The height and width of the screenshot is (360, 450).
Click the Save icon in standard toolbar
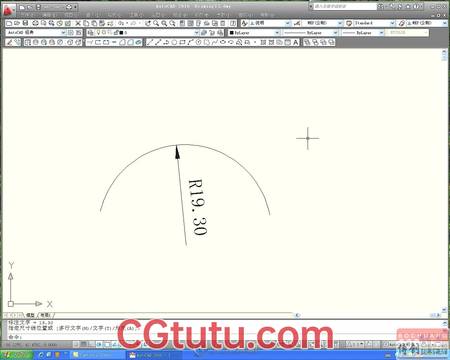tap(25, 23)
